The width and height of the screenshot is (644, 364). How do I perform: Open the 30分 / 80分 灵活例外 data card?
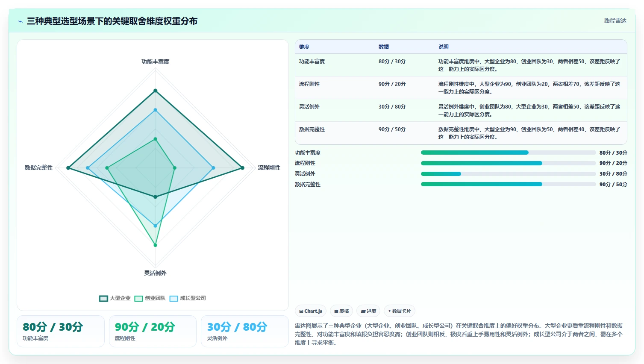tap(244, 331)
